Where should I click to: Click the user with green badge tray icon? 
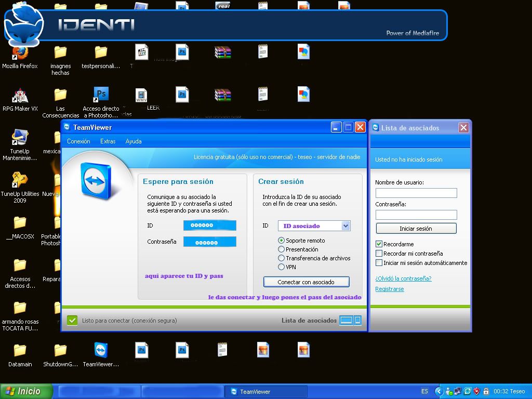click(449, 392)
